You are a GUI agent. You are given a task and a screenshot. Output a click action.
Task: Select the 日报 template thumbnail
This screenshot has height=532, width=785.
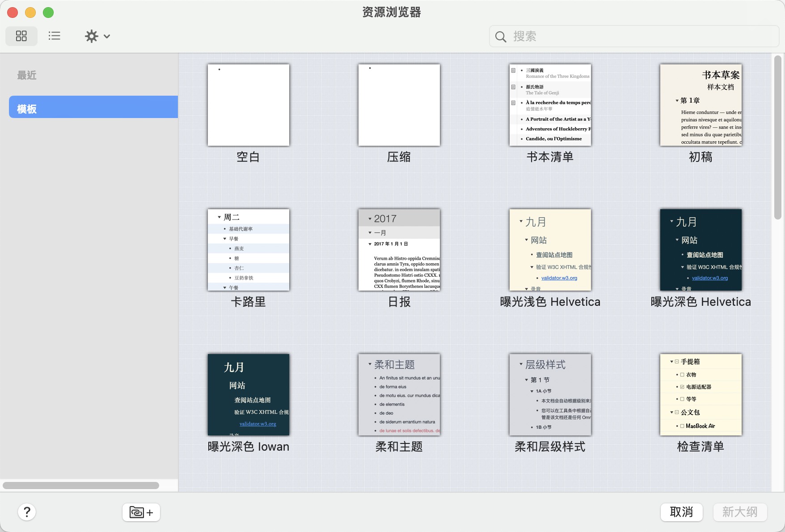coord(399,250)
